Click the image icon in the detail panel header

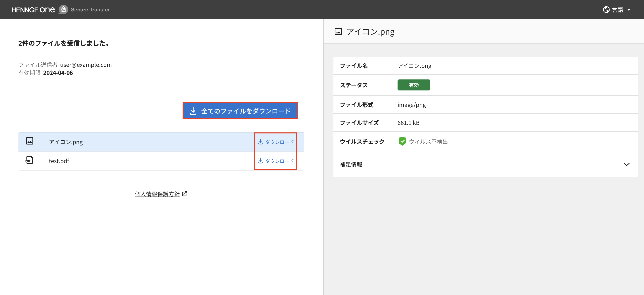click(338, 32)
